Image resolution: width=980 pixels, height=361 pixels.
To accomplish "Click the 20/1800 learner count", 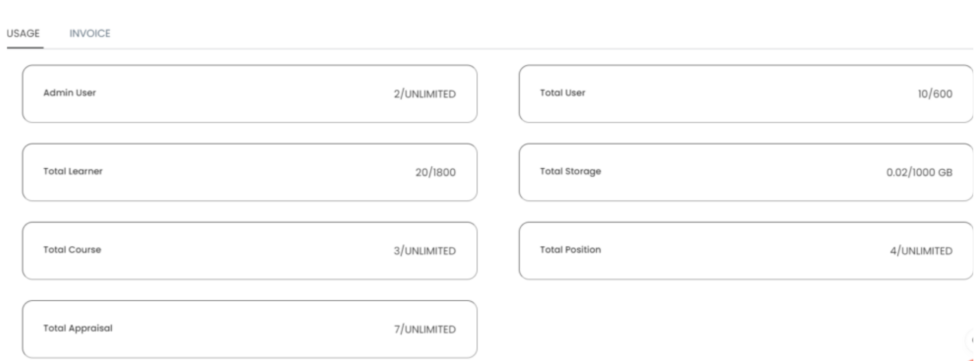I will pyautogui.click(x=435, y=172).
